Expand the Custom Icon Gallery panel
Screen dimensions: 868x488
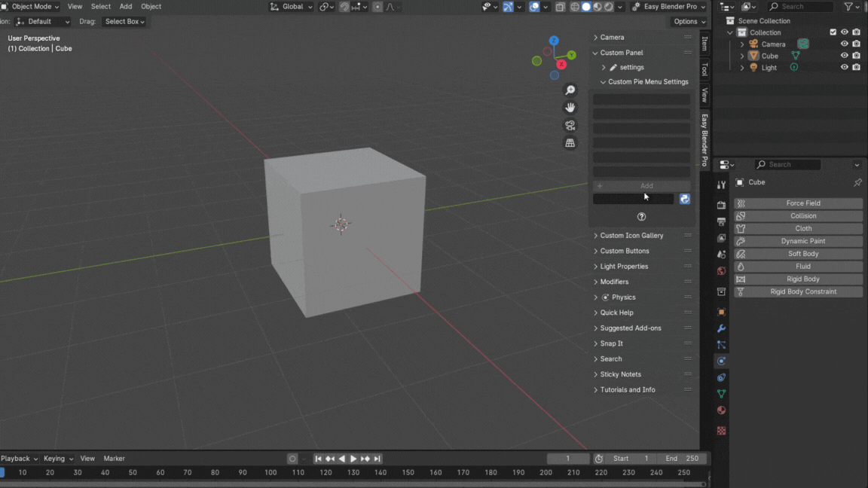pyautogui.click(x=631, y=236)
